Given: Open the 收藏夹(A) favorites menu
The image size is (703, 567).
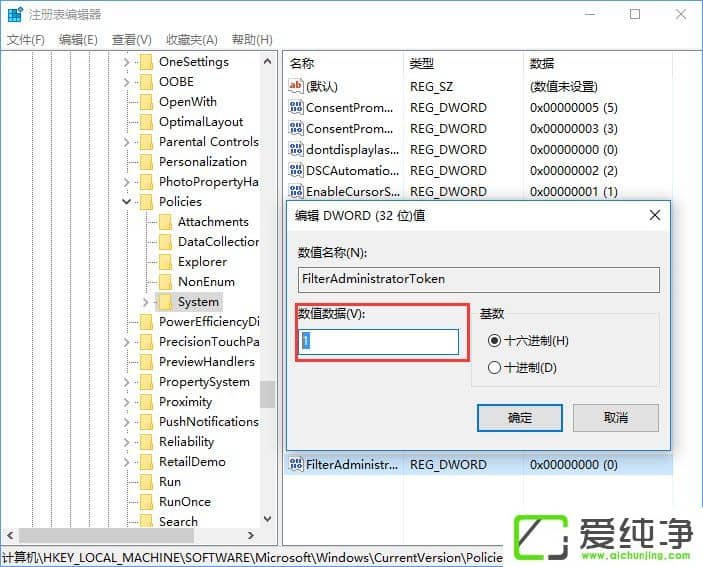Looking at the screenshot, I should pyautogui.click(x=191, y=40).
